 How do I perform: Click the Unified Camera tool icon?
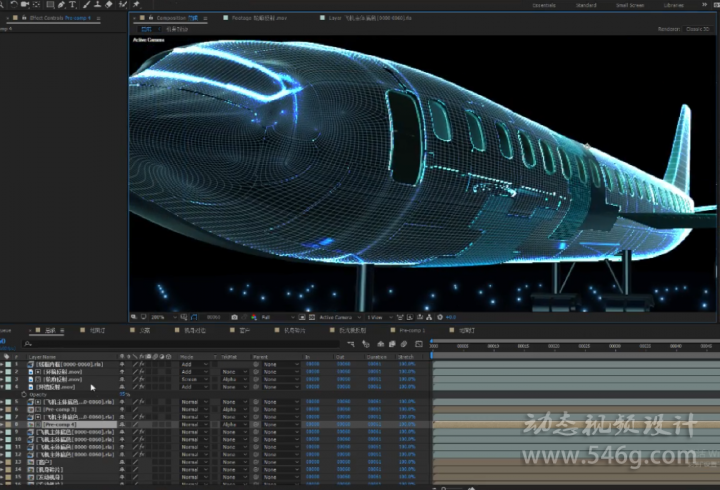pos(25,5)
